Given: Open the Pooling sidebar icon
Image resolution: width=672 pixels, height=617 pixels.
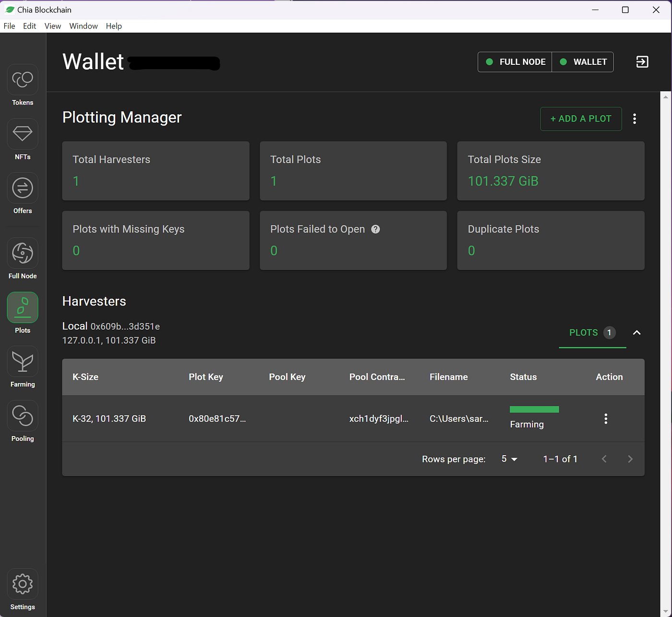Looking at the screenshot, I should coord(23,416).
